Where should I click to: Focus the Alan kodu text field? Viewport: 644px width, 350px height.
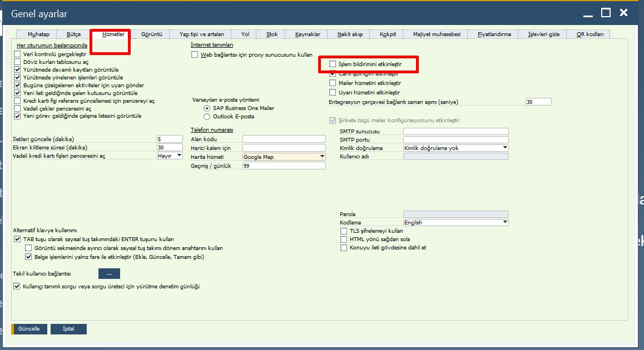[284, 139]
